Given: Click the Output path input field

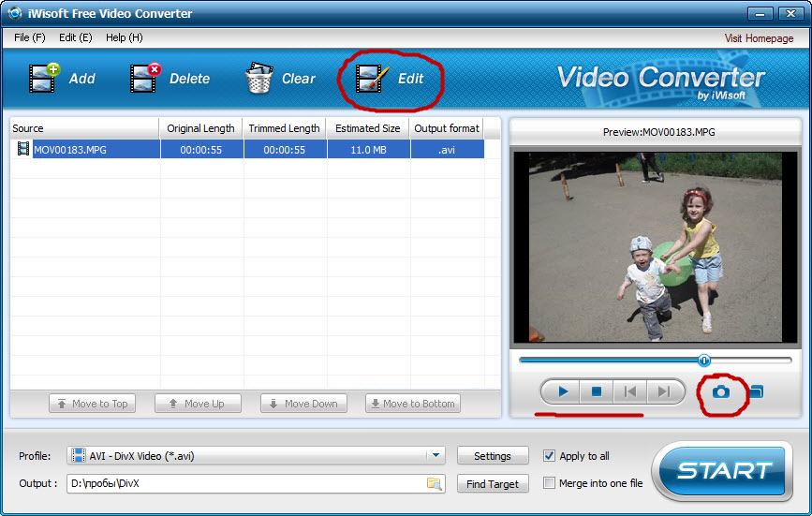Looking at the screenshot, I should pos(256,483).
